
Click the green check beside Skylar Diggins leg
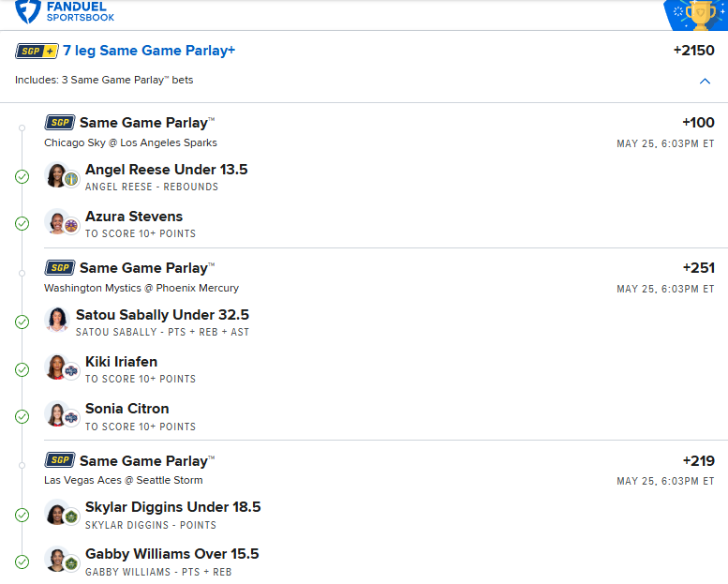tap(22, 515)
